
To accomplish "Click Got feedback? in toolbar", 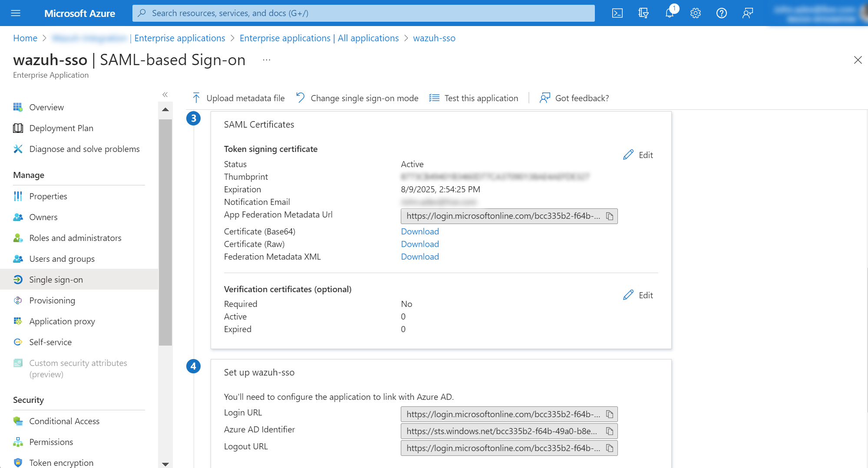I will tap(574, 98).
